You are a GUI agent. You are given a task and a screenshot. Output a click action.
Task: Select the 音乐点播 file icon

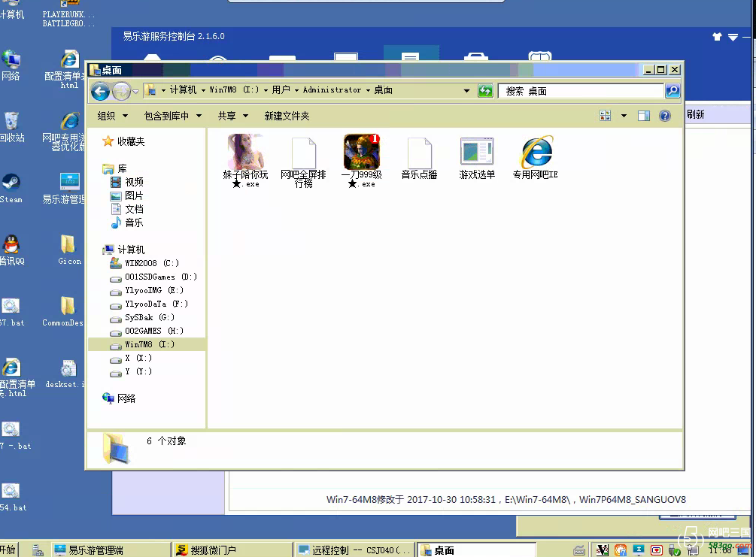pyautogui.click(x=419, y=159)
